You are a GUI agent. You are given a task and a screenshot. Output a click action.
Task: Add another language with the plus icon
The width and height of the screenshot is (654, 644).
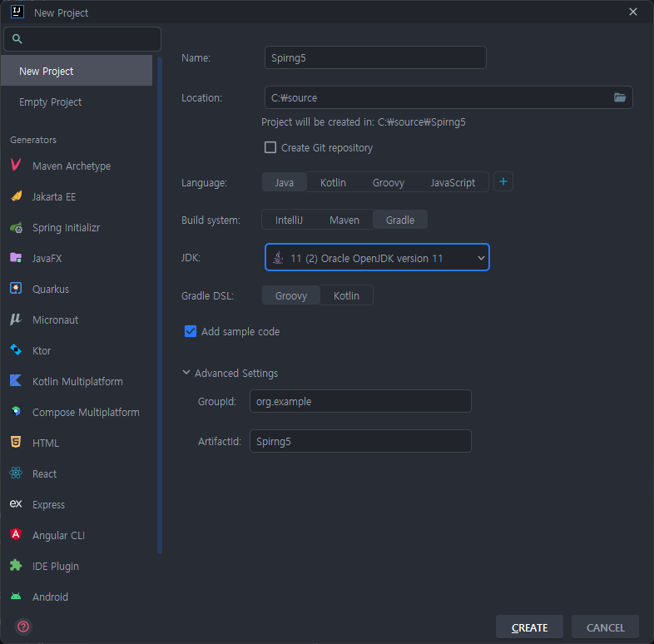503,182
